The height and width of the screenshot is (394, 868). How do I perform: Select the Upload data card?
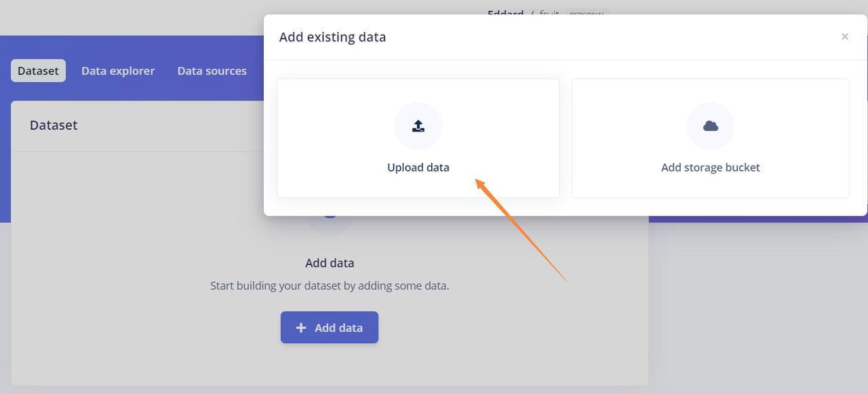point(418,138)
